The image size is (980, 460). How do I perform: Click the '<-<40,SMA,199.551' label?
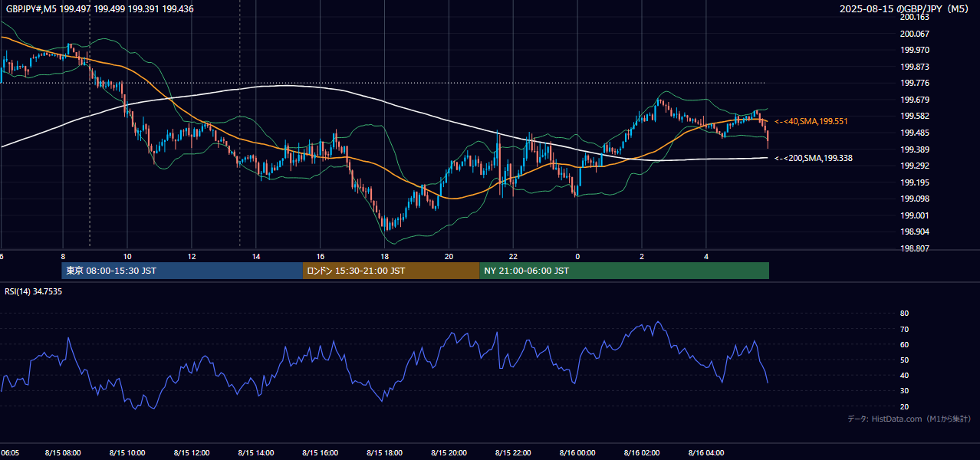(811, 121)
